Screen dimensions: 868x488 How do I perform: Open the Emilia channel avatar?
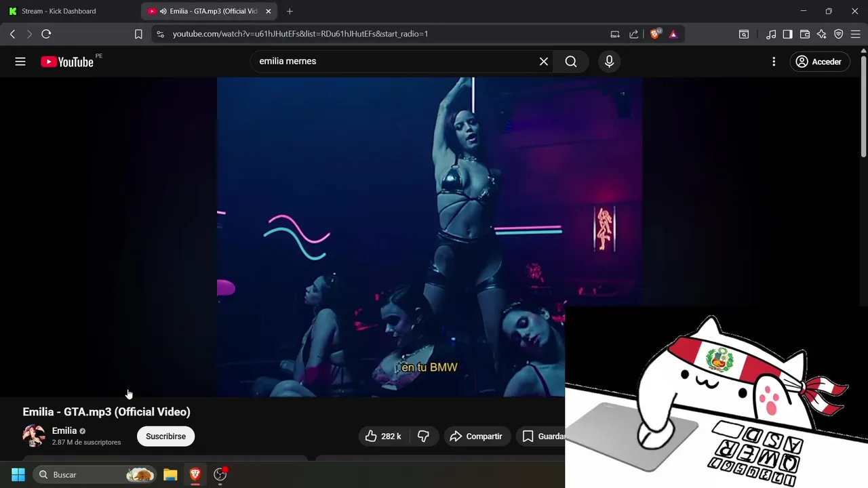34,436
